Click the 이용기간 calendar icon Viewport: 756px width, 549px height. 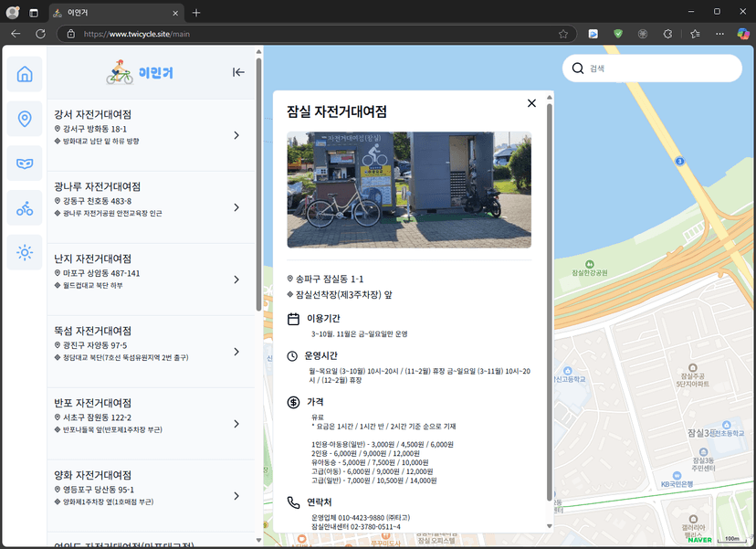pyautogui.click(x=293, y=319)
